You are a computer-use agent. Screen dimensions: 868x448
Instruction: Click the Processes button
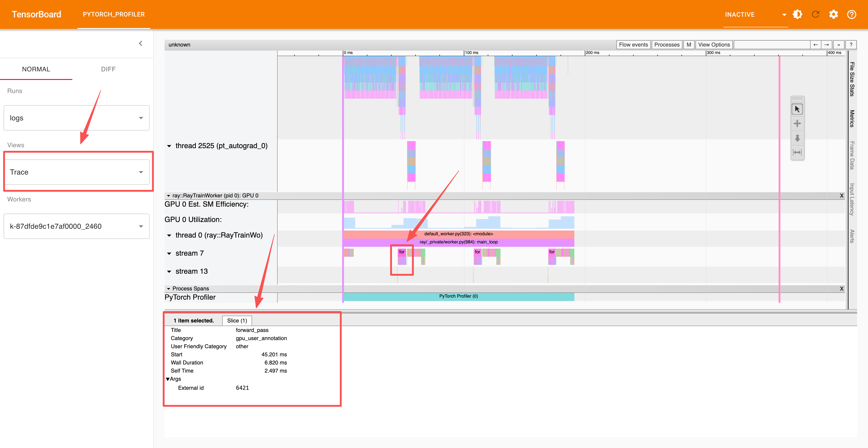(667, 45)
